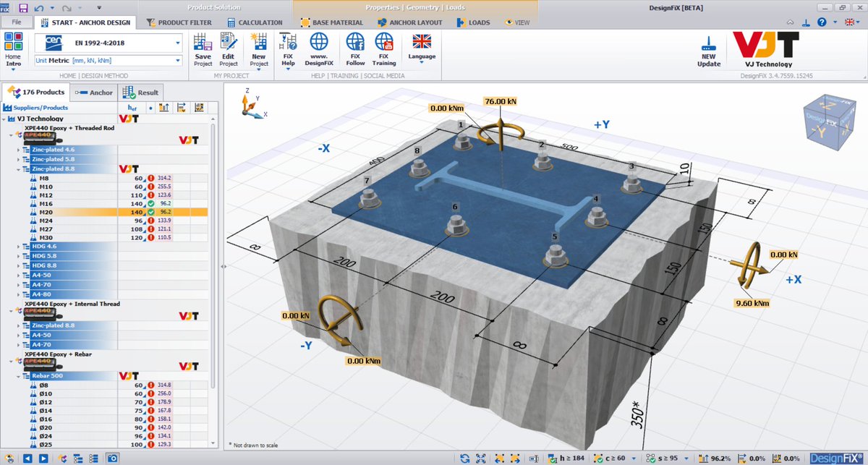
Task: Expand the Zinc-plated 4.6 group
Action: click(18, 150)
